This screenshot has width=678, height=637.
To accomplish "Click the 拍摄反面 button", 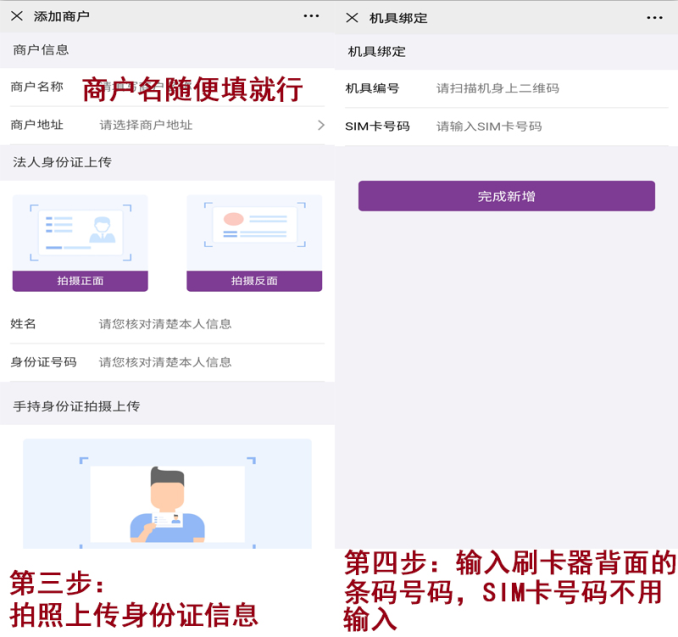I will point(254,281).
